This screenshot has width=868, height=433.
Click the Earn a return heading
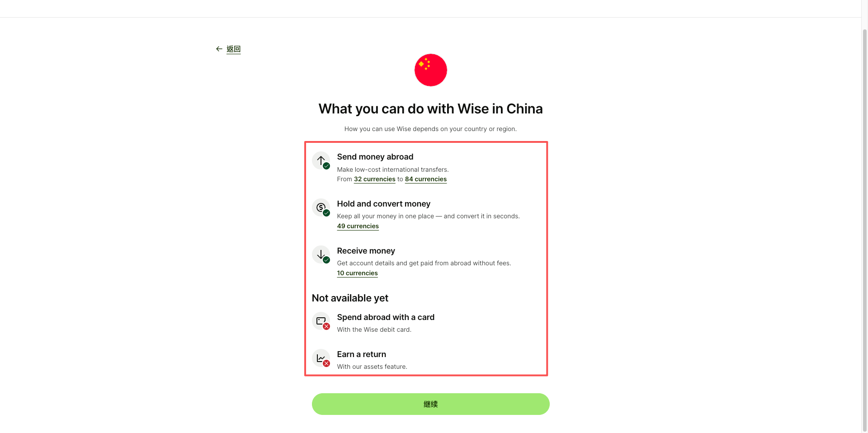pyautogui.click(x=361, y=354)
